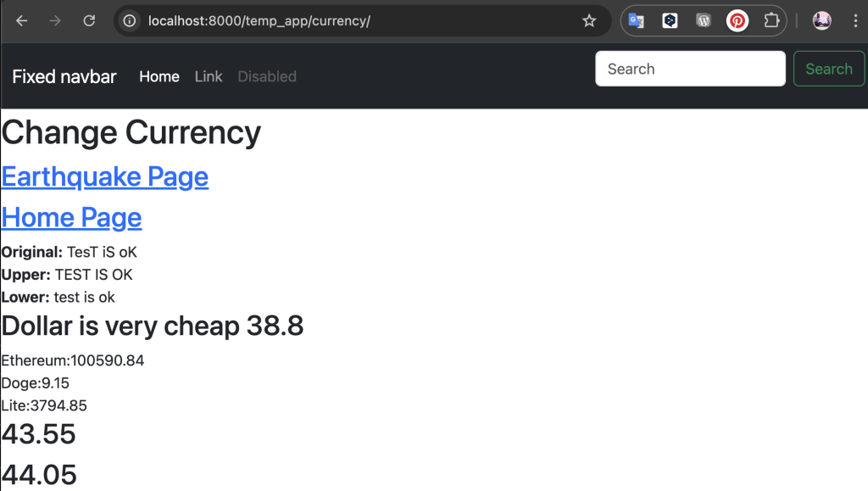This screenshot has height=491, width=868.
Task: Follow the Home Page link
Action: 72,217
